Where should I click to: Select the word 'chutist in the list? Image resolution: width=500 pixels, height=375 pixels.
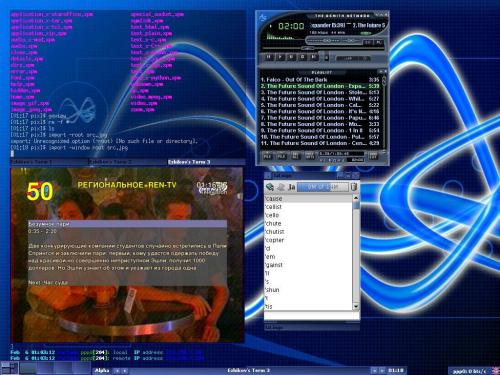[308, 231]
